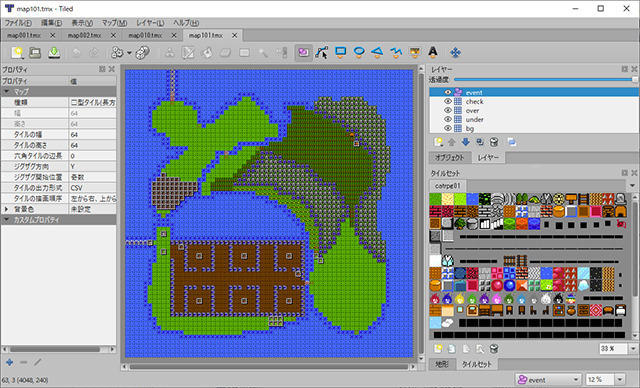Hide the check layer
The height and width of the screenshot is (388, 640).
[x=447, y=102]
